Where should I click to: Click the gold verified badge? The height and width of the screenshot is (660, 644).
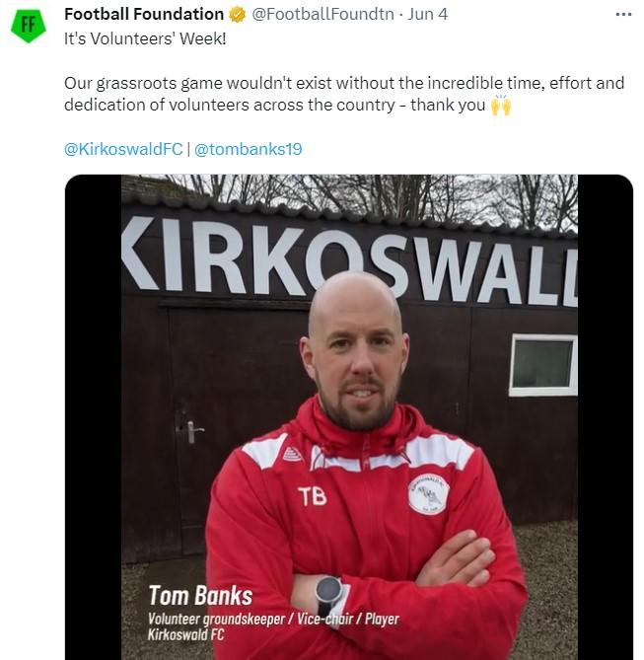tap(238, 15)
